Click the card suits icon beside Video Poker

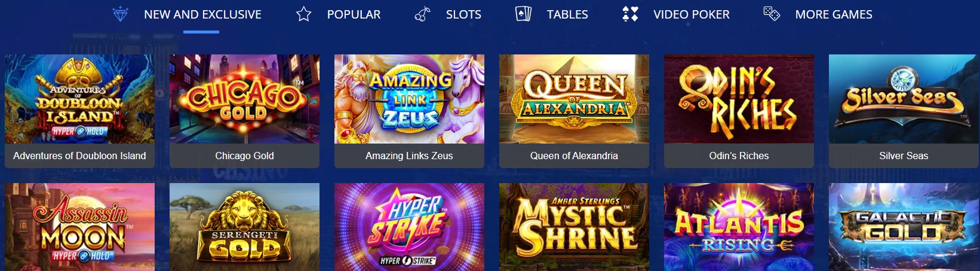click(630, 14)
